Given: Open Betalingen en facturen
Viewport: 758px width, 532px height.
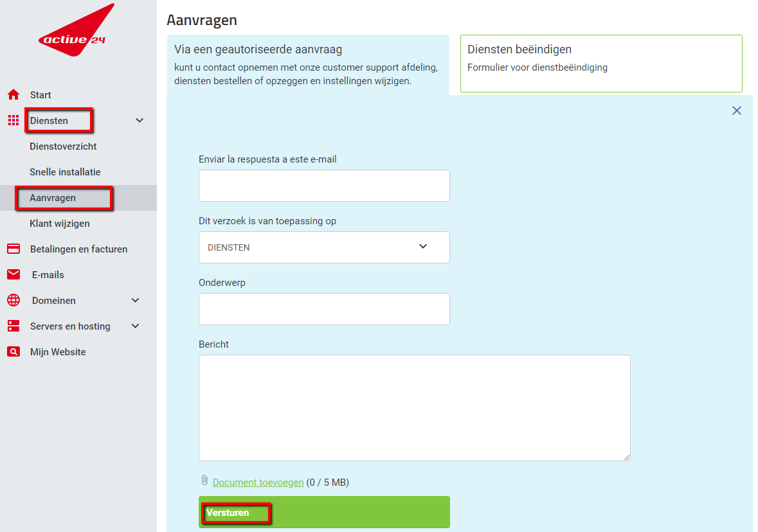Looking at the screenshot, I should 79,249.
